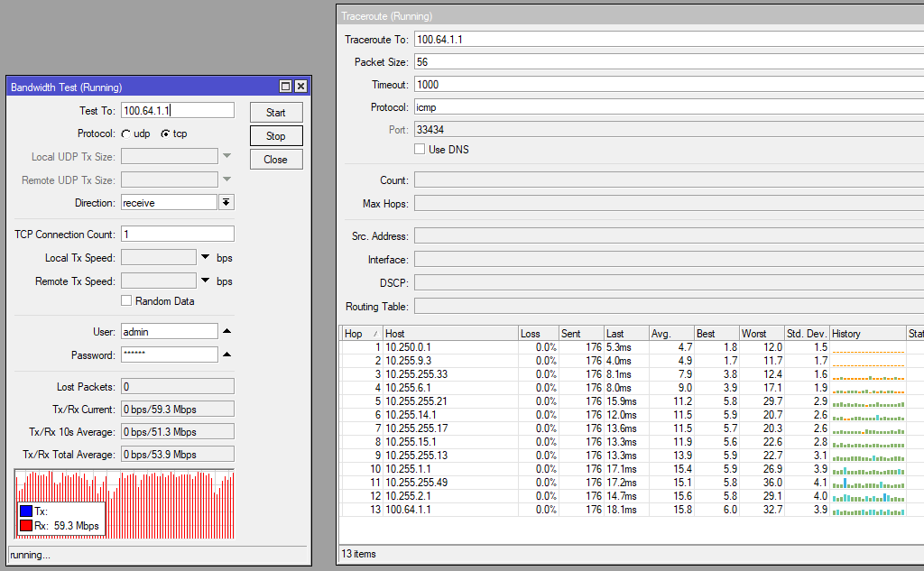Click the Traceroute To address field
The width and height of the screenshot is (924, 571).
[669, 40]
